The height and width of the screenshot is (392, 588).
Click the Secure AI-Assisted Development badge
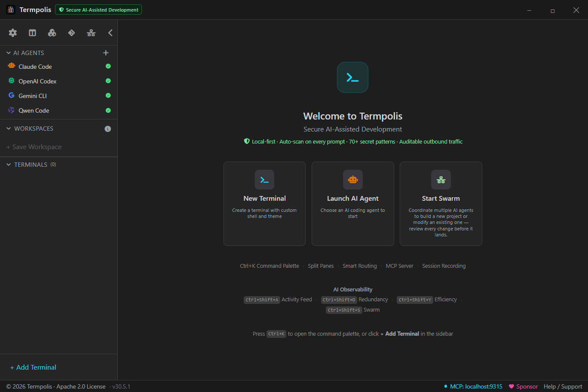click(x=98, y=9)
